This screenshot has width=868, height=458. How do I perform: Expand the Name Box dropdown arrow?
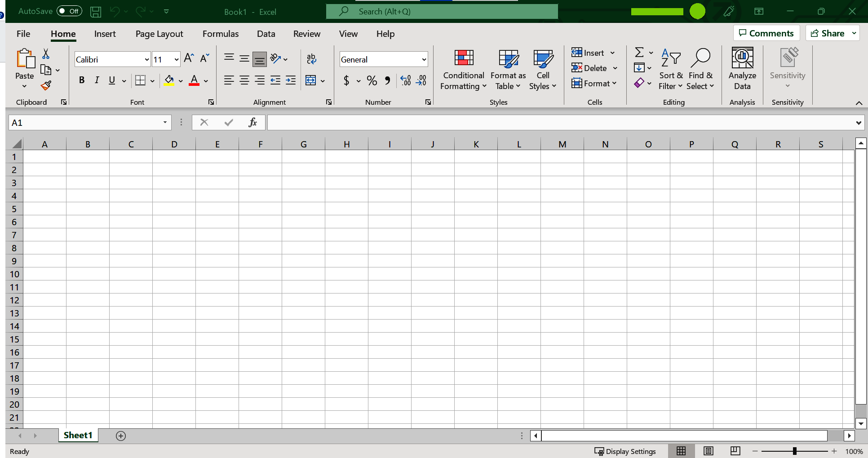[165, 122]
